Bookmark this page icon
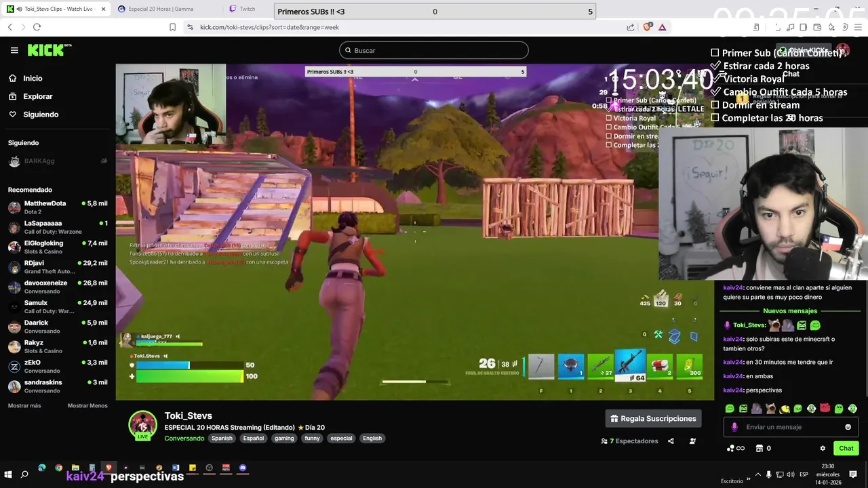The width and height of the screenshot is (868, 488). tap(172, 27)
